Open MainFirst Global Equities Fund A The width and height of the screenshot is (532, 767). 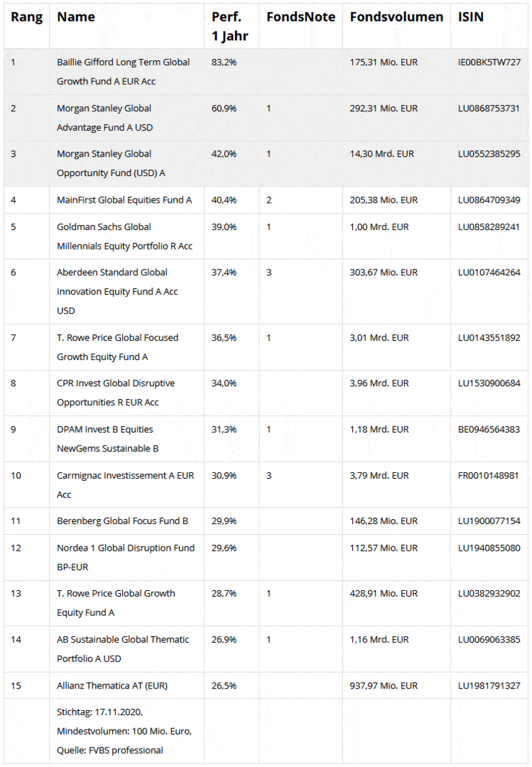point(124,200)
